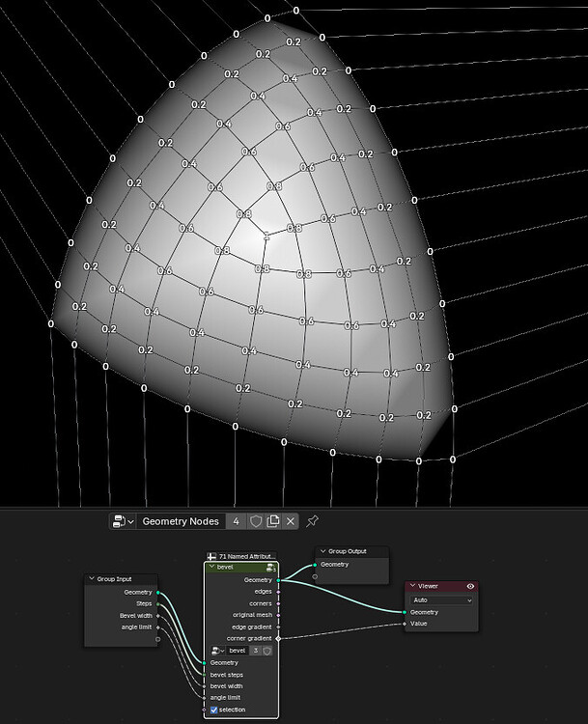Image resolution: width=588 pixels, height=724 pixels.
Task: Toggle fake user shield in header
Action: [x=256, y=521]
